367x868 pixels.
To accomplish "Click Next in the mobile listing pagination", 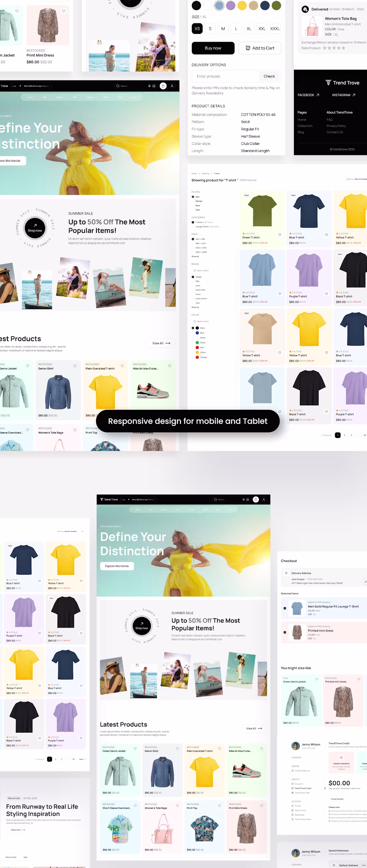I will point(82,759).
